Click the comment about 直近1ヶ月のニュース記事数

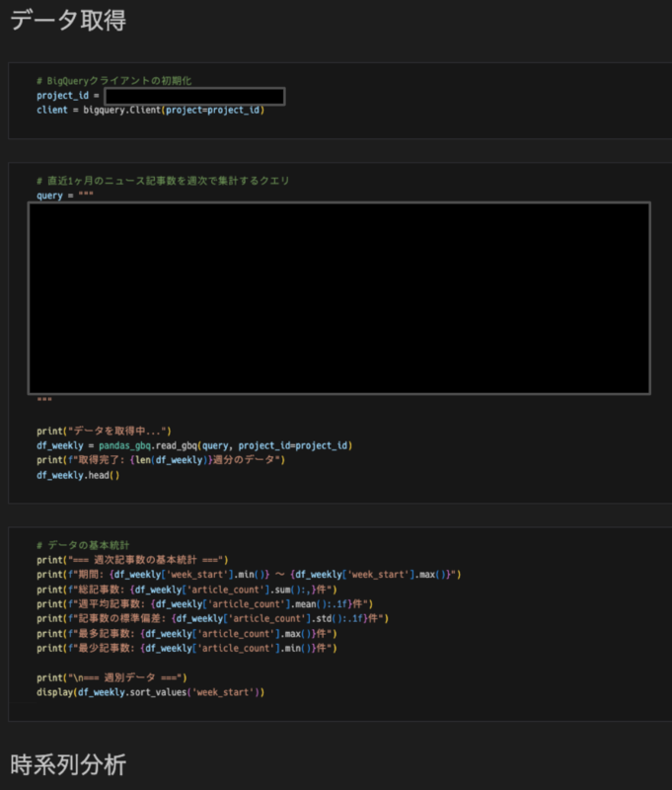163,181
